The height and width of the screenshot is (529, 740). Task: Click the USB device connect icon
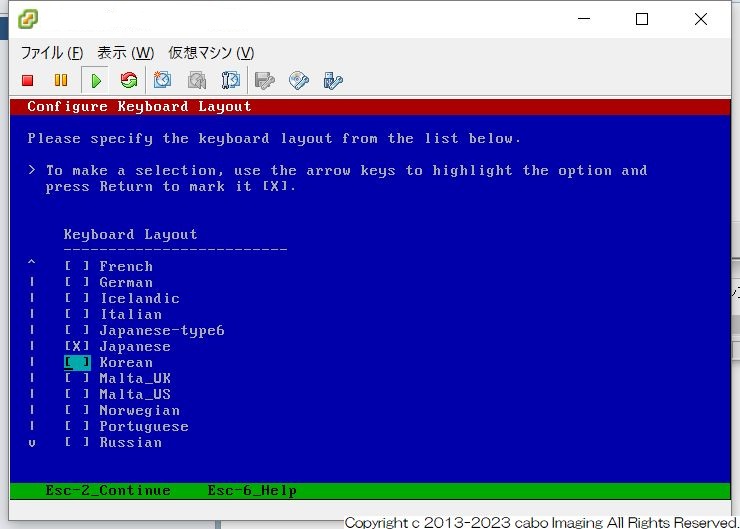coord(333,81)
